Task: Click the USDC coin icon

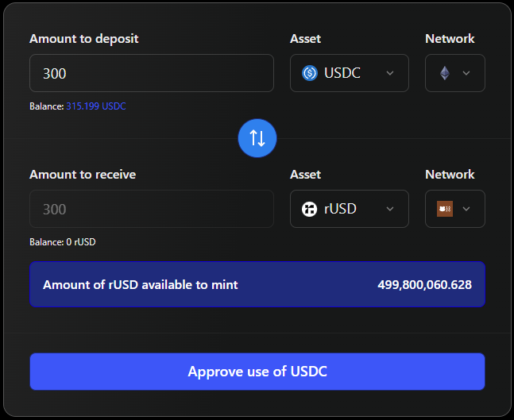Action: tap(310, 73)
